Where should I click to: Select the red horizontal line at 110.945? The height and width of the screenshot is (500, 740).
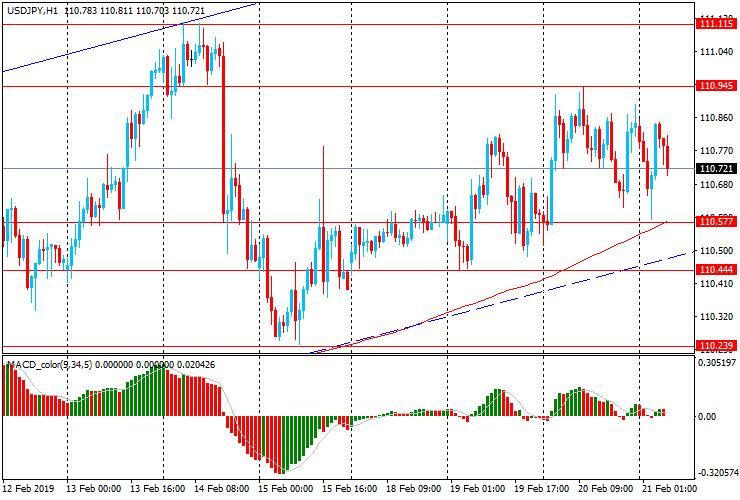click(x=349, y=86)
